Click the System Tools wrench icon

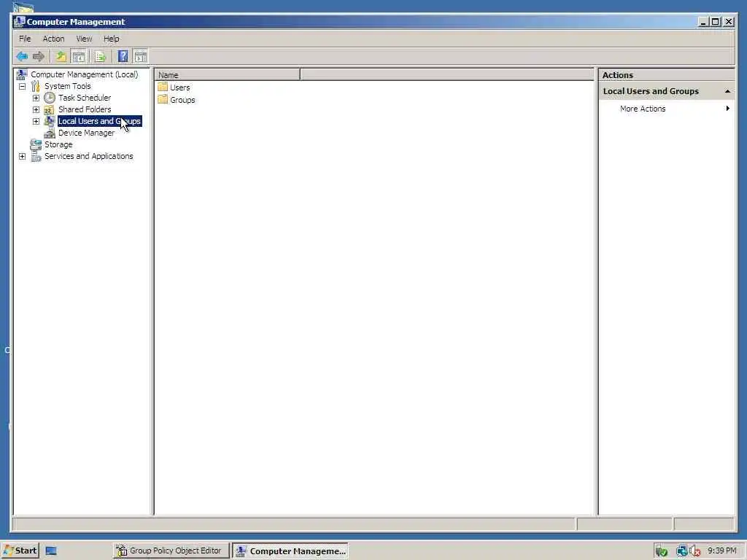pyautogui.click(x=36, y=86)
